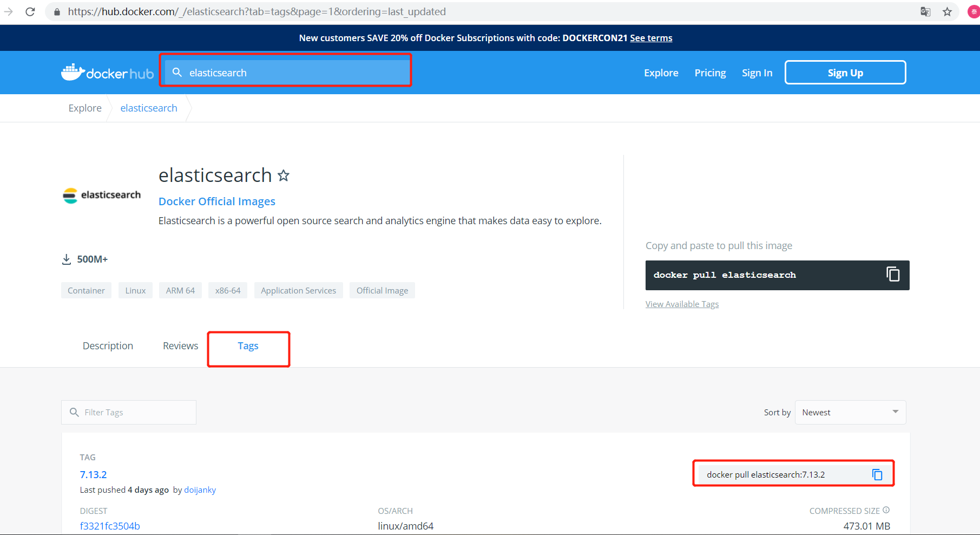Click the translate page icon
Image resolution: width=980 pixels, height=535 pixels.
[x=925, y=12]
